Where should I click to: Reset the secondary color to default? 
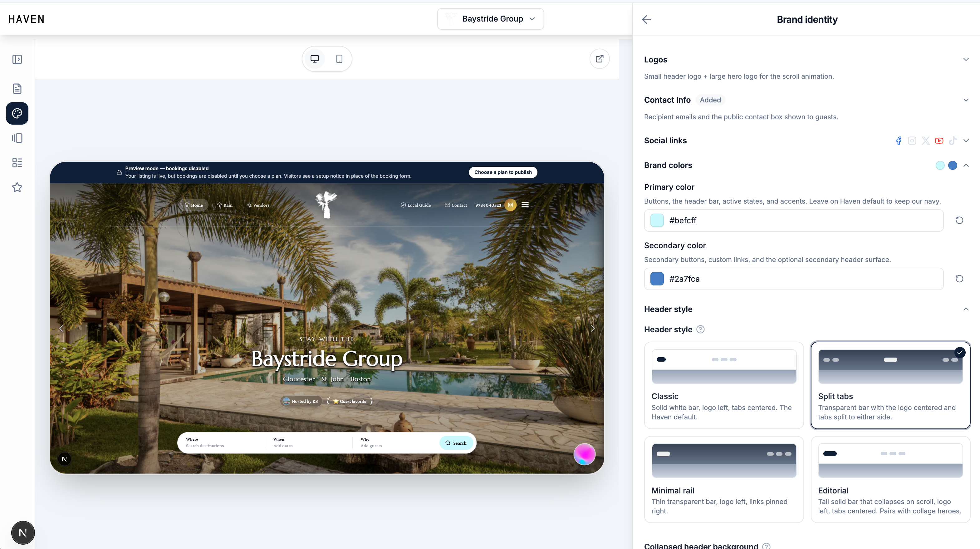coord(959,279)
